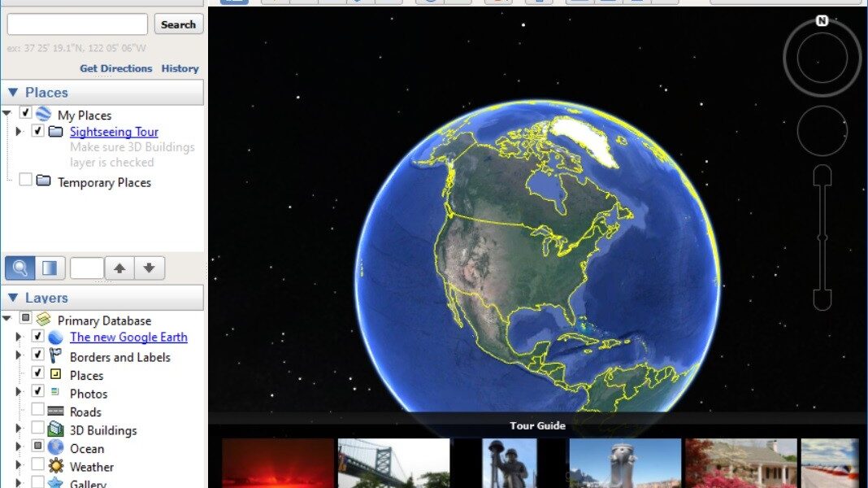
Task: Expand the Sightseeing Tour folder
Action: [x=19, y=131]
